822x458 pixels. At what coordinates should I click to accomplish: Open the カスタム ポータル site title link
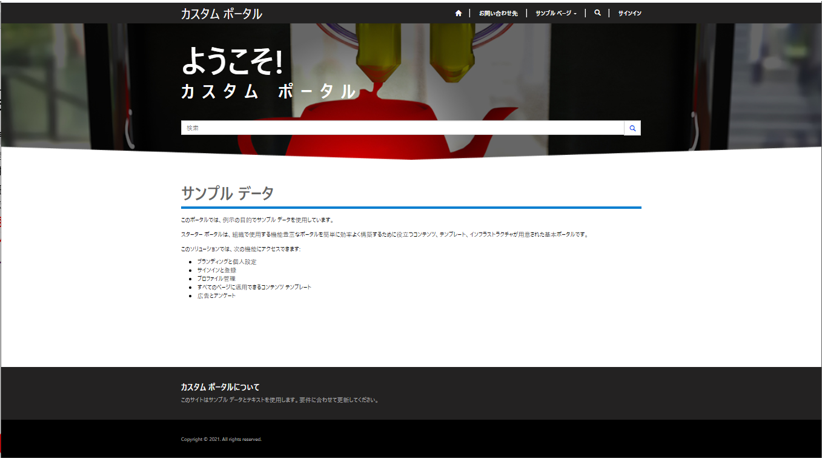221,14
